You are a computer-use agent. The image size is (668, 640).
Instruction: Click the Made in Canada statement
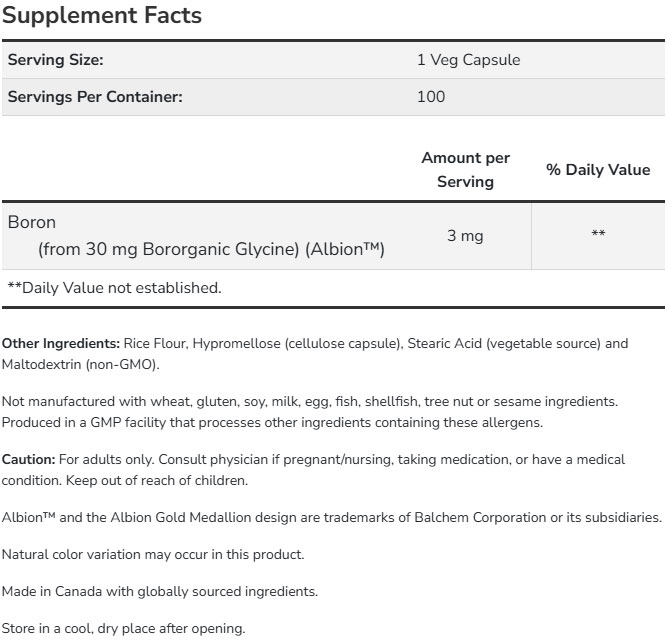(x=159, y=591)
